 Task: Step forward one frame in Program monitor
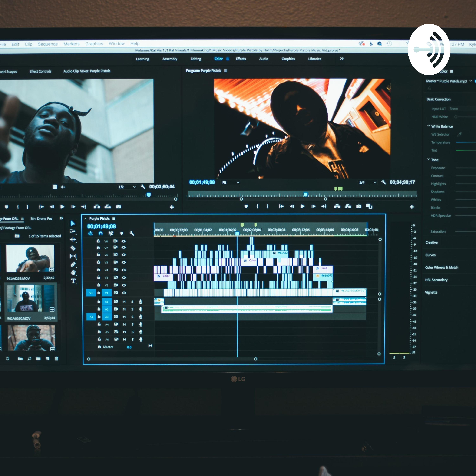pyautogui.click(x=313, y=206)
